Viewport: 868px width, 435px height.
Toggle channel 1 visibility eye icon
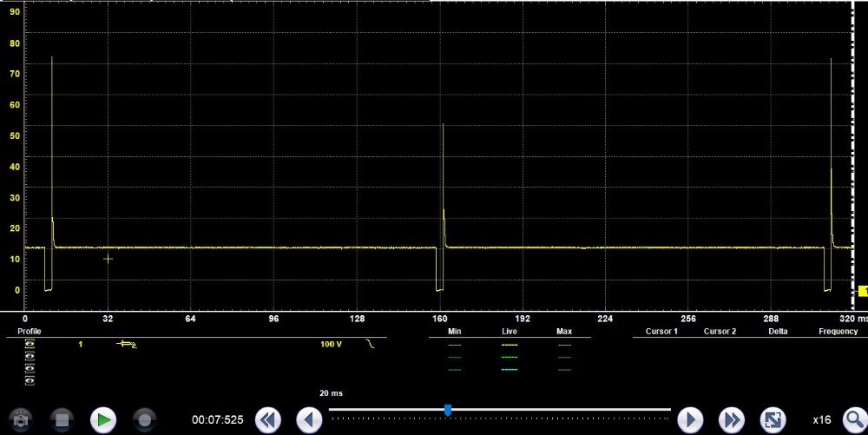tap(30, 345)
